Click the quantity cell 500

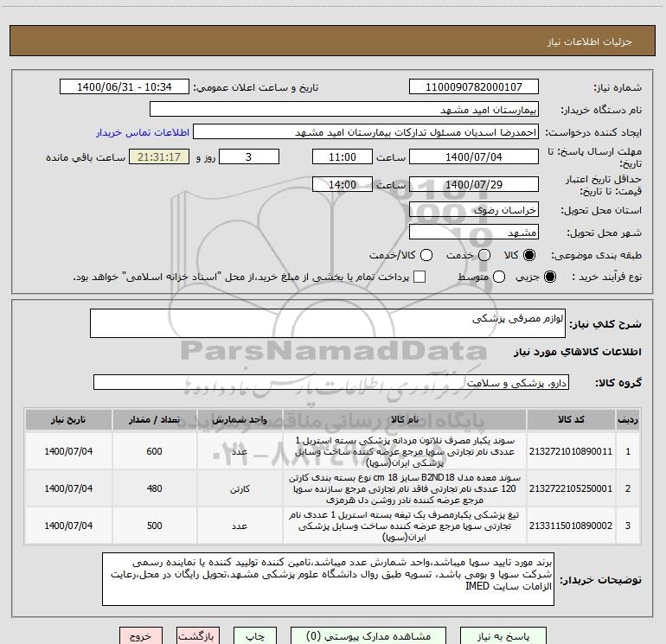[155, 526]
